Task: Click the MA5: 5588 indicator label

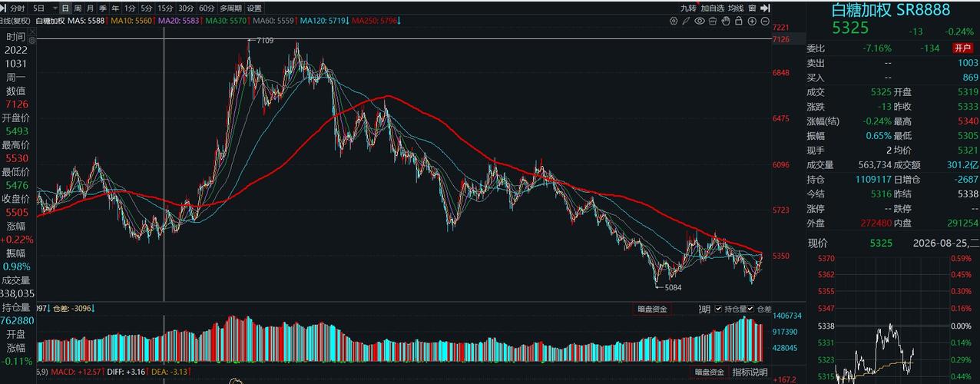Action: pos(86,21)
